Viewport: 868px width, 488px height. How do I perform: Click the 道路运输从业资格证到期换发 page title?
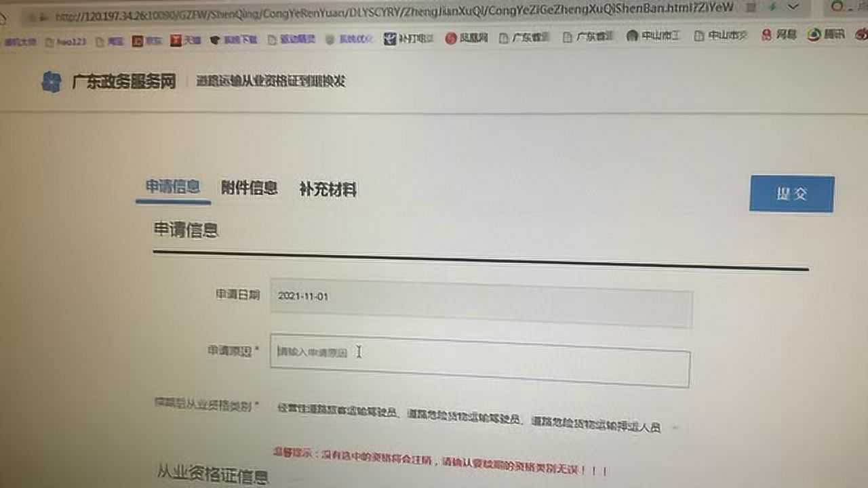(x=271, y=81)
